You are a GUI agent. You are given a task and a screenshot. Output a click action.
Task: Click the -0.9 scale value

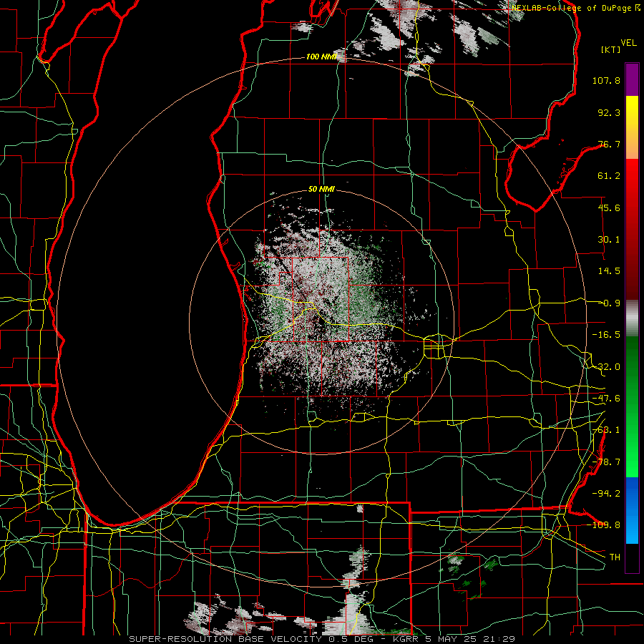pos(609,303)
